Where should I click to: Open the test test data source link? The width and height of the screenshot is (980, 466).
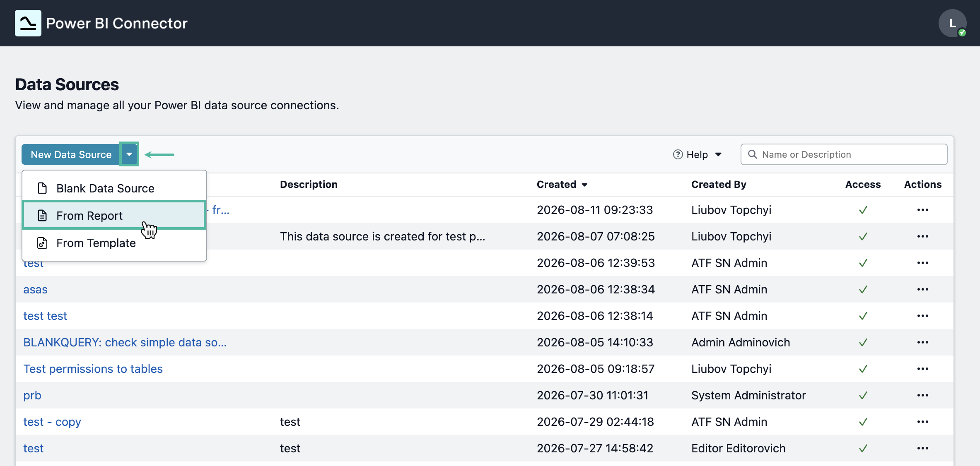(x=45, y=316)
